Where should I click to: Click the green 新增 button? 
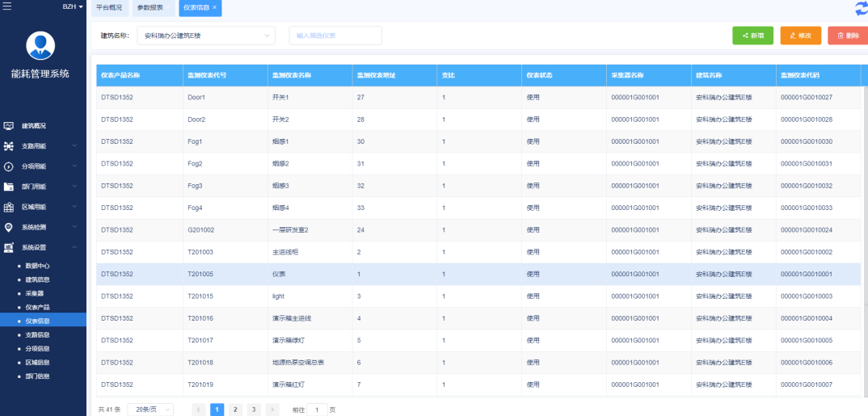point(753,36)
